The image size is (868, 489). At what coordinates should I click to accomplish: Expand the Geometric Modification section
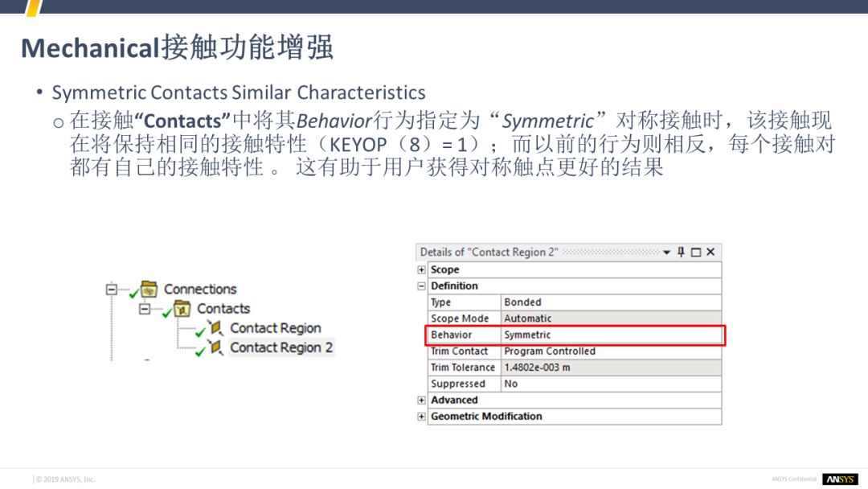(422, 417)
